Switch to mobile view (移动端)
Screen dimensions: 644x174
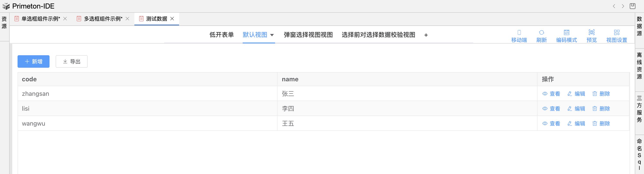coord(519,36)
